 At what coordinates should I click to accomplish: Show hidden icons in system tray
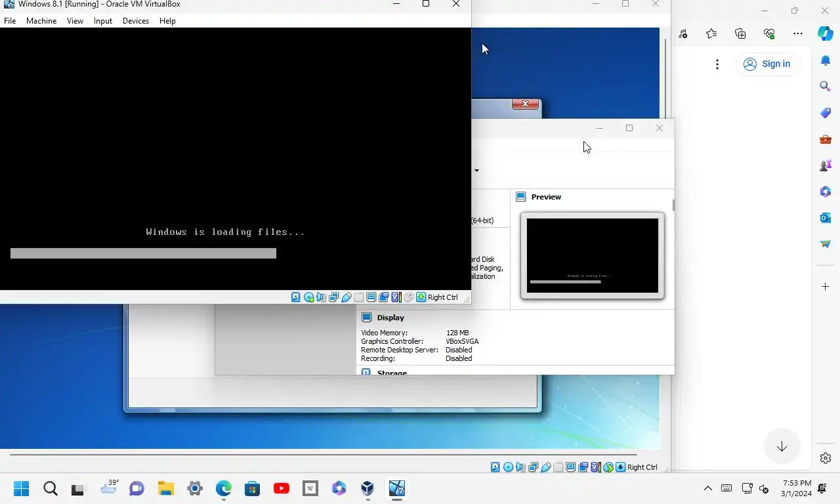[x=708, y=488]
